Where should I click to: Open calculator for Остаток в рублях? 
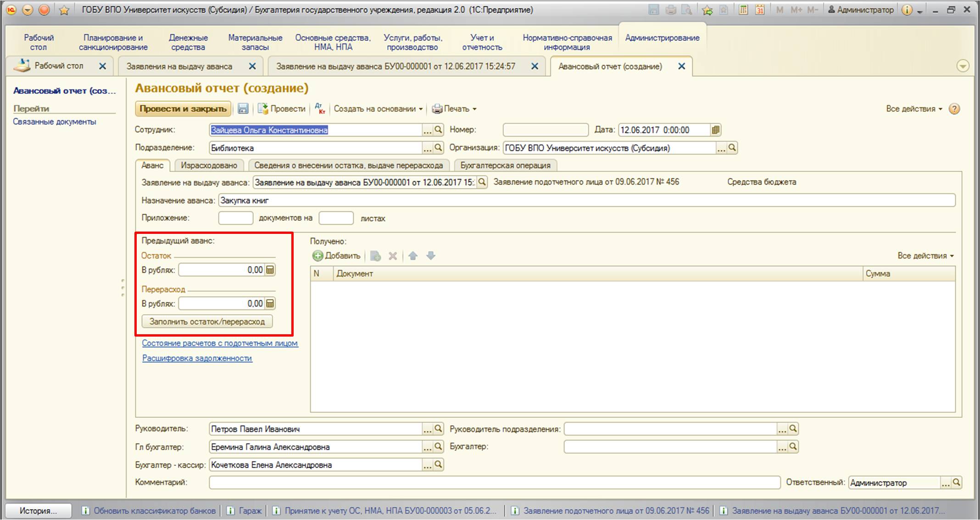270,270
